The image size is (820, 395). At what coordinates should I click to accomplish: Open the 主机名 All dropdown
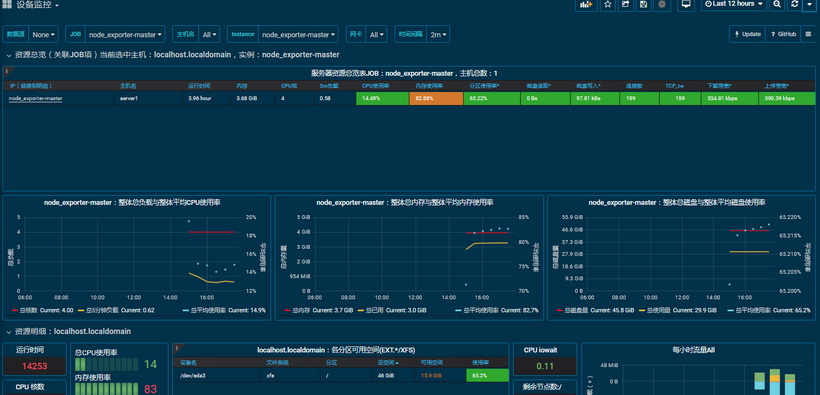pyautogui.click(x=209, y=35)
